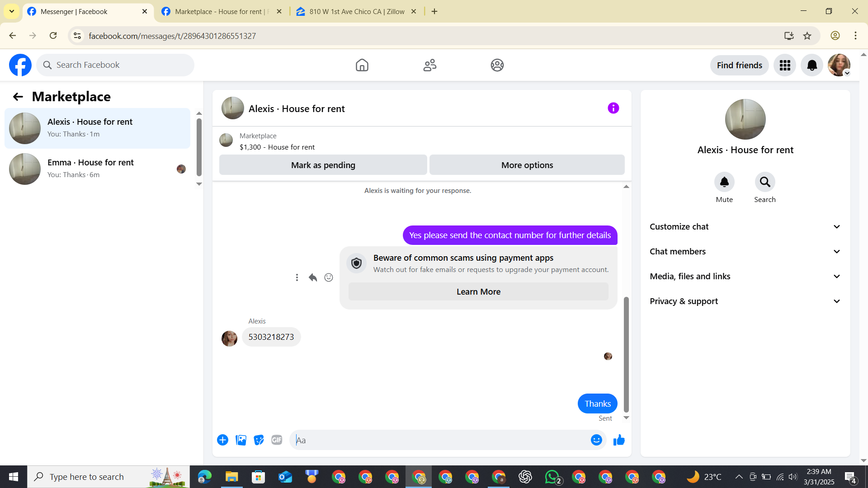Viewport: 868px width, 488px height.
Task: Click the Facebook logo
Action: coord(20,65)
